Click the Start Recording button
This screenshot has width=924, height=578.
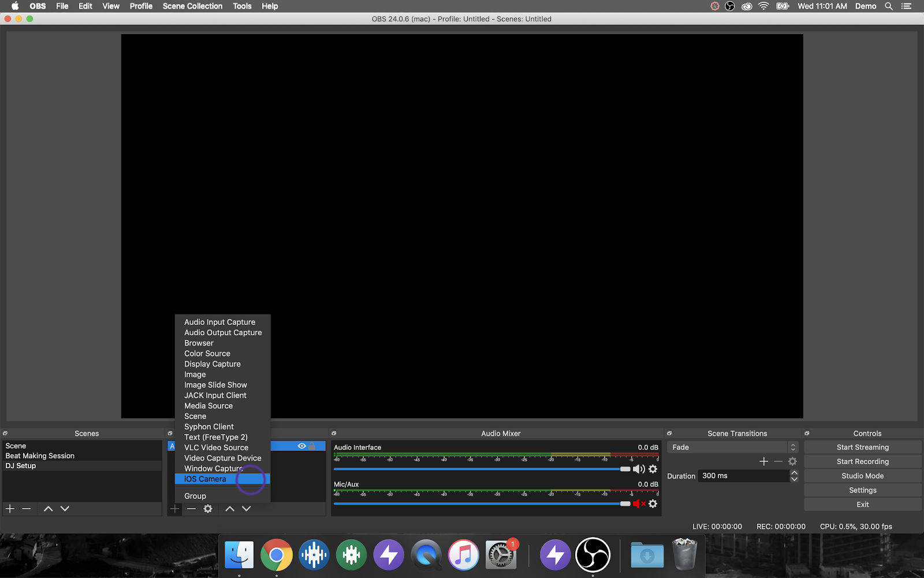point(863,462)
